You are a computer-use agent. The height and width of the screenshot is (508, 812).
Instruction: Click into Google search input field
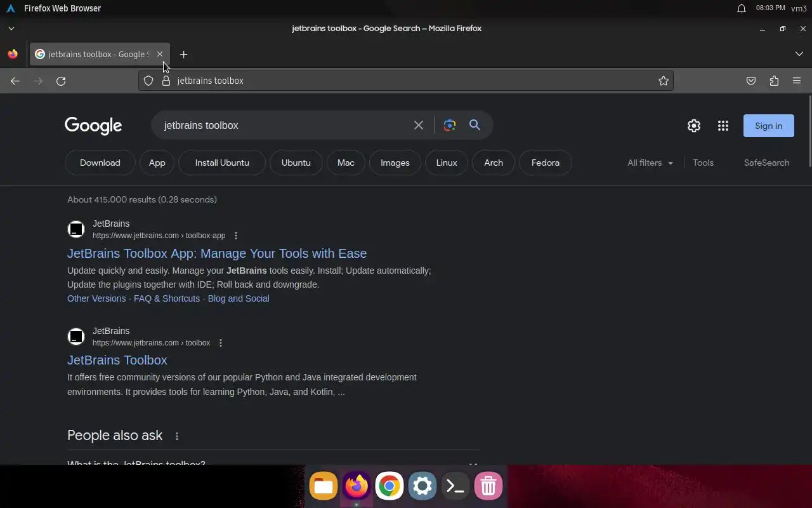pos(282,125)
